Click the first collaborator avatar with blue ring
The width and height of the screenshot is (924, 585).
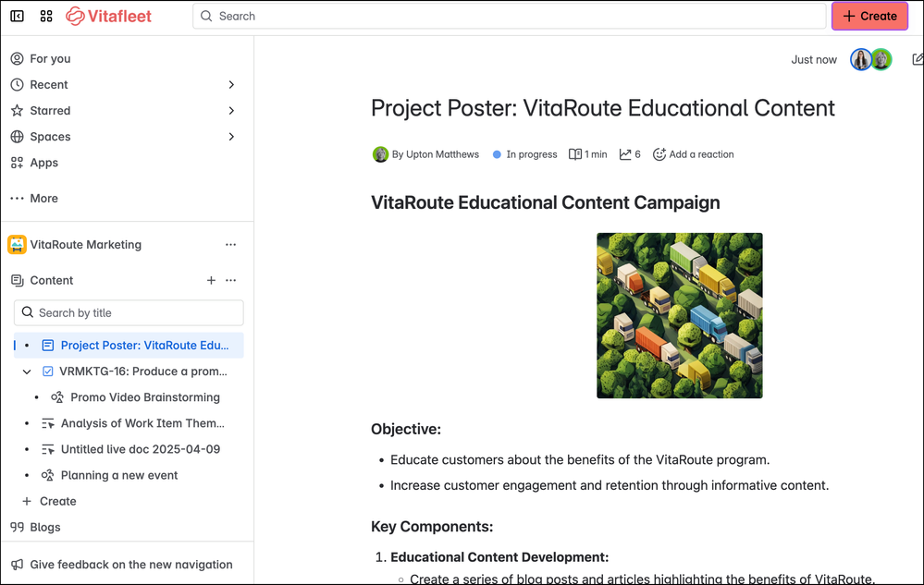(x=860, y=59)
